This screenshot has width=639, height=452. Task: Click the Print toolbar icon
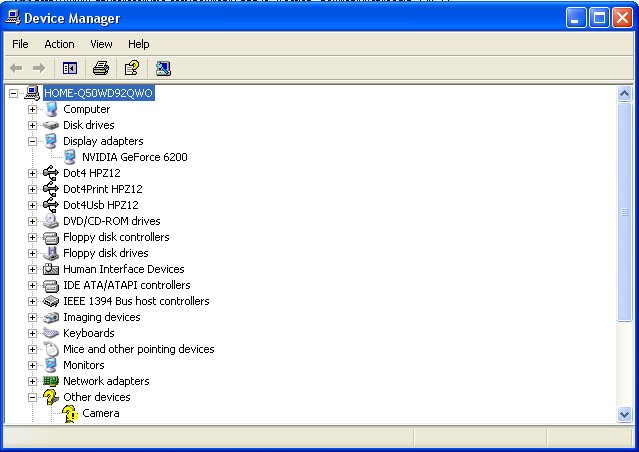click(100, 68)
